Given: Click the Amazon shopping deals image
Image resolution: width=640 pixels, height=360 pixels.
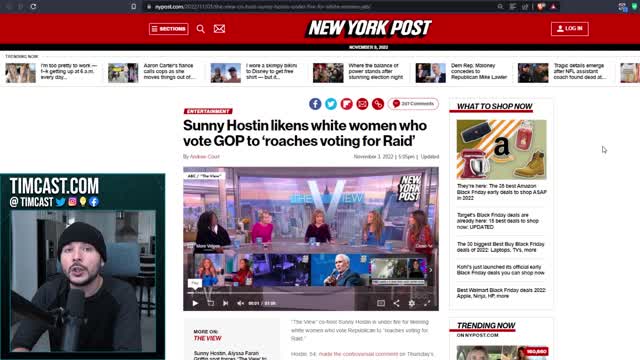Looking at the screenshot, I should coord(501,149).
